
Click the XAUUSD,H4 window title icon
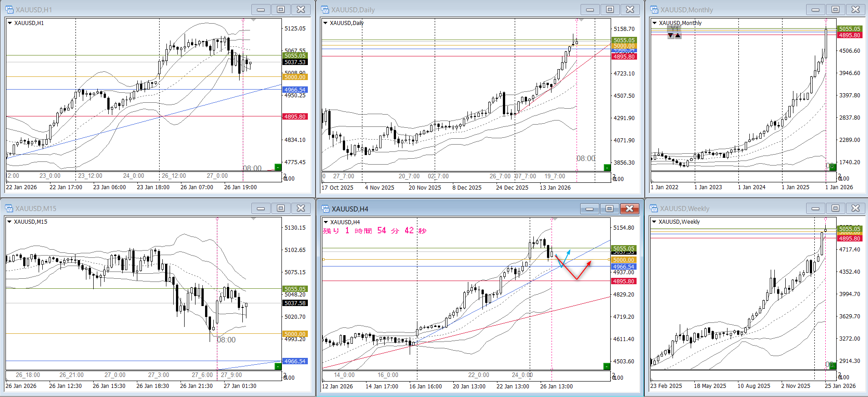tap(325, 209)
